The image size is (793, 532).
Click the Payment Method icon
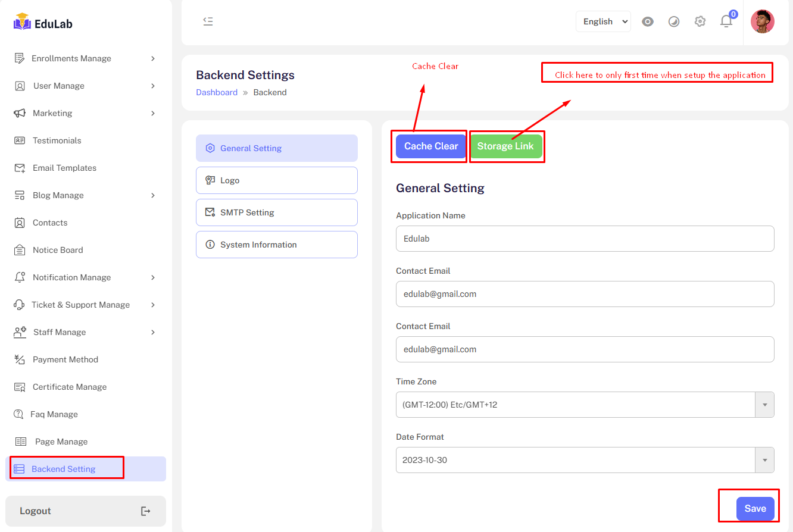click(20, 359)
